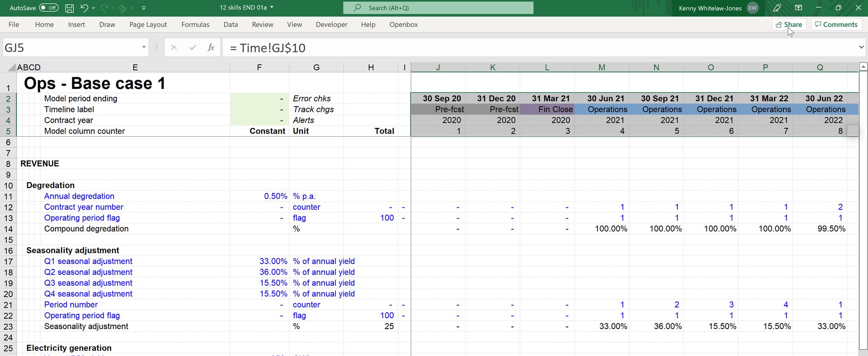Click the Ribbon Display Options icon

pyautogui.click(x=798, y=8)
